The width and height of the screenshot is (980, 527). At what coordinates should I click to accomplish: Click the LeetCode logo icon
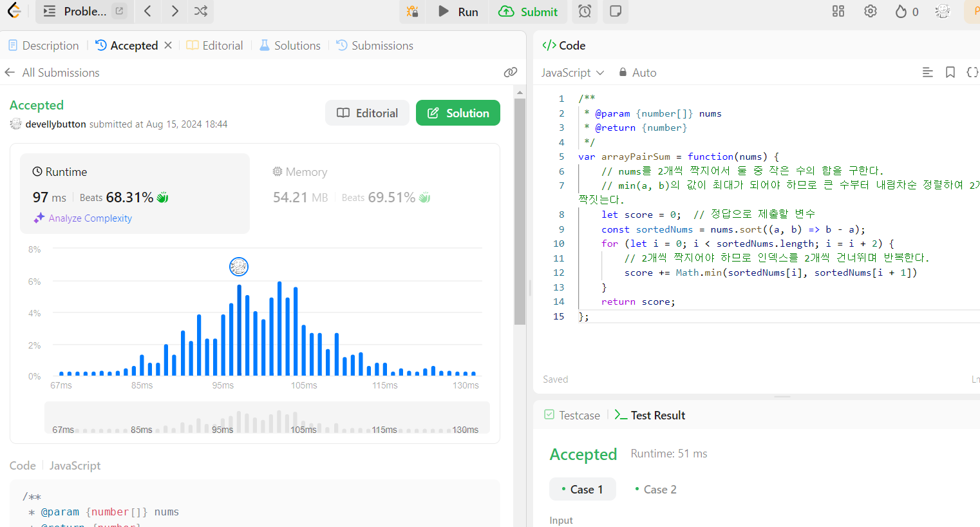click(x=14, y=11)
